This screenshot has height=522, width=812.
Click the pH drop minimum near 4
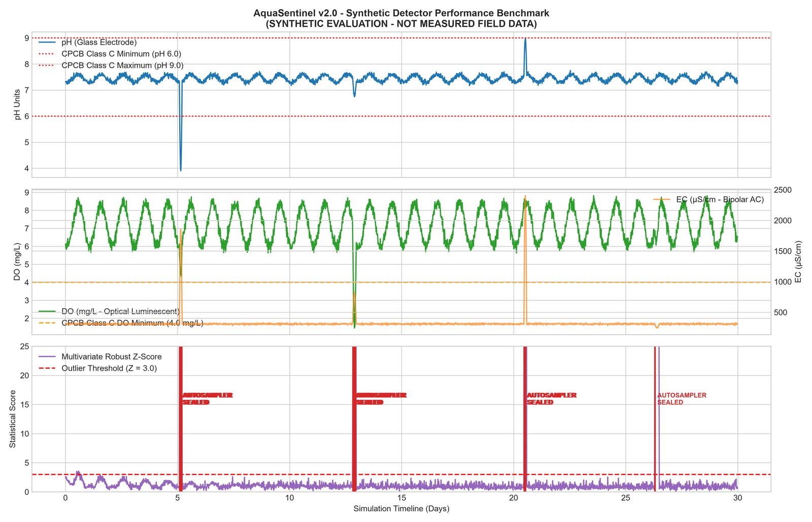pos(181,169)
